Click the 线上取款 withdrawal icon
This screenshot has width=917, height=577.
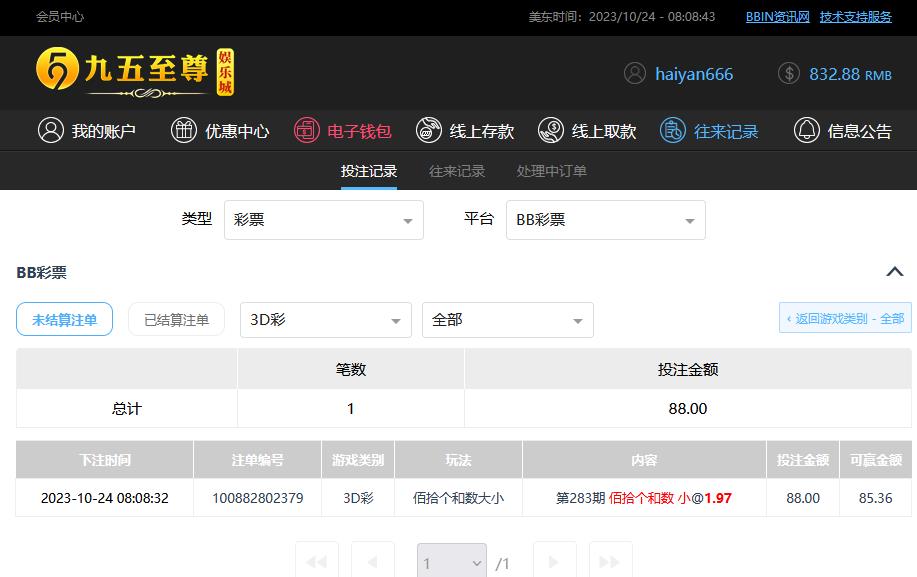pos(551,130)
